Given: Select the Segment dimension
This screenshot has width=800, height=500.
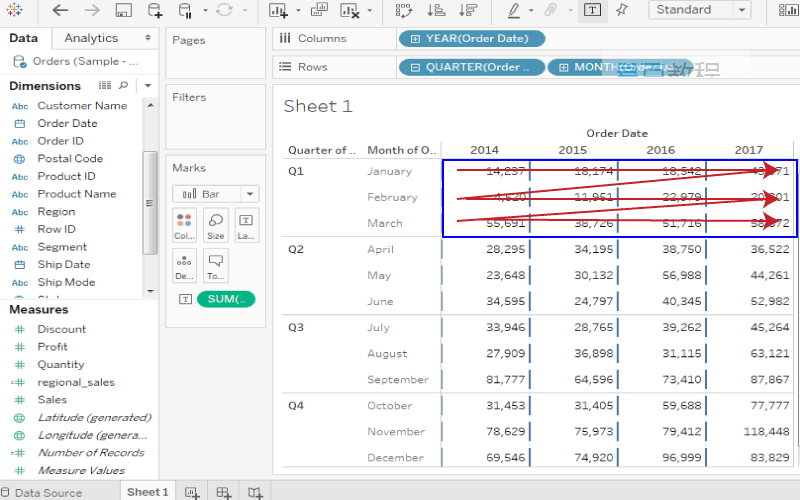Looking at the screenshot, I should (x=62, y=247).
